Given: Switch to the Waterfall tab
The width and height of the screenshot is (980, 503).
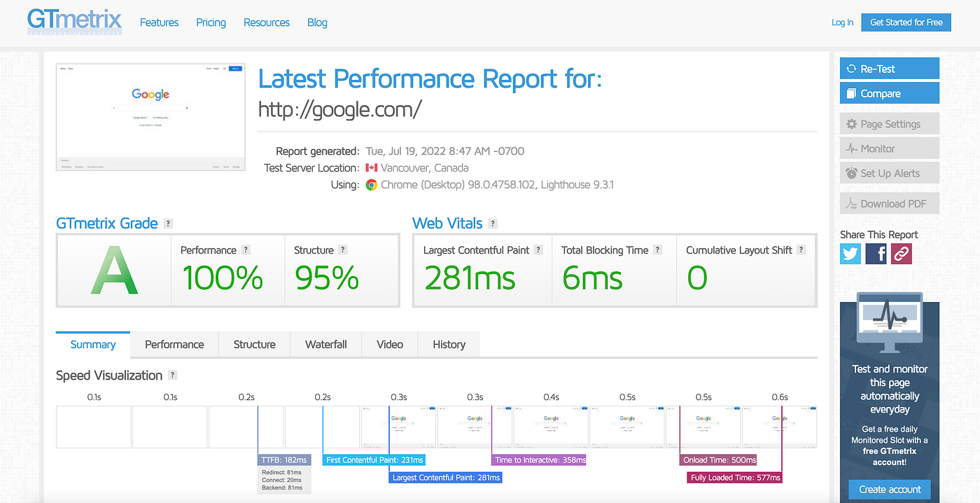Looking at the screenshot, I should click(326, 344).
